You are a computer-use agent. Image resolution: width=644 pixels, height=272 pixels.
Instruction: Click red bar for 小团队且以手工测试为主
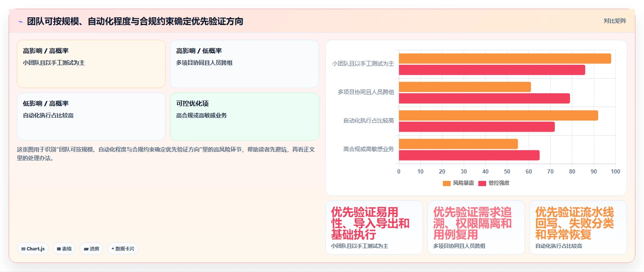tap(492, 70)
